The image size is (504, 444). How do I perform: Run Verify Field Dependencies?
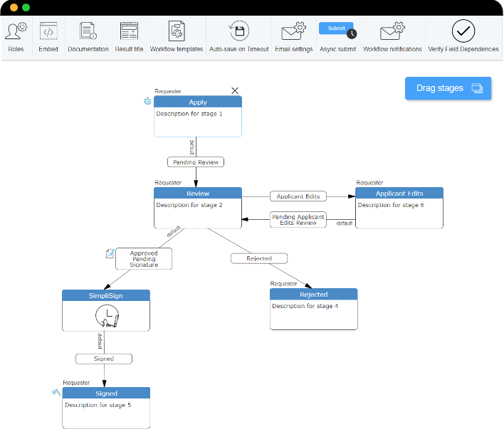click(x=463, y=32)
